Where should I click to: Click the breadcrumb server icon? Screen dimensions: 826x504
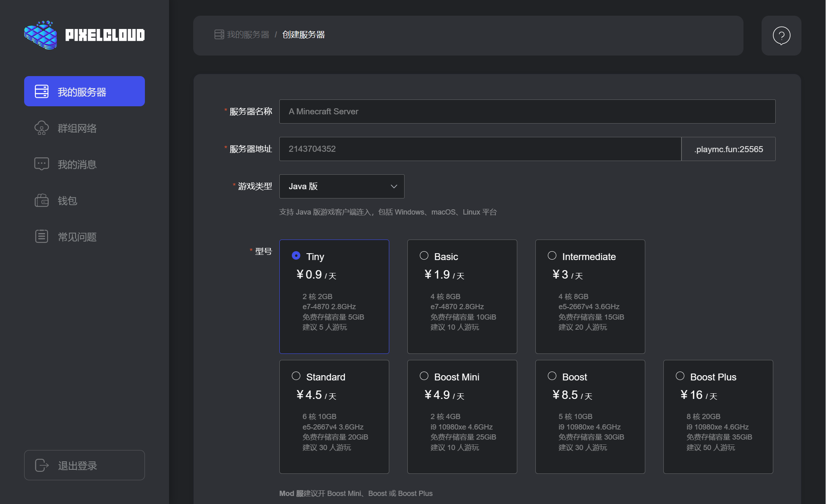click(x=219, y=35)
